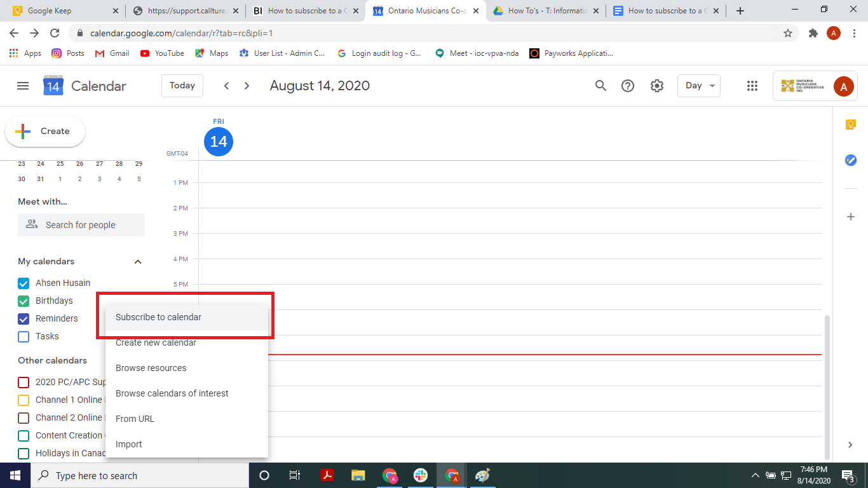Open Tasks in the side panel
The image size is (868, 488).
851,160
